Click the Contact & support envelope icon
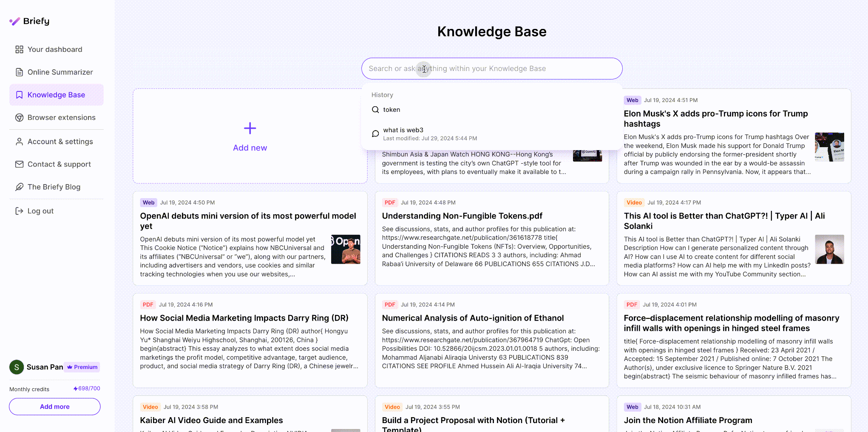 (19, 164)
